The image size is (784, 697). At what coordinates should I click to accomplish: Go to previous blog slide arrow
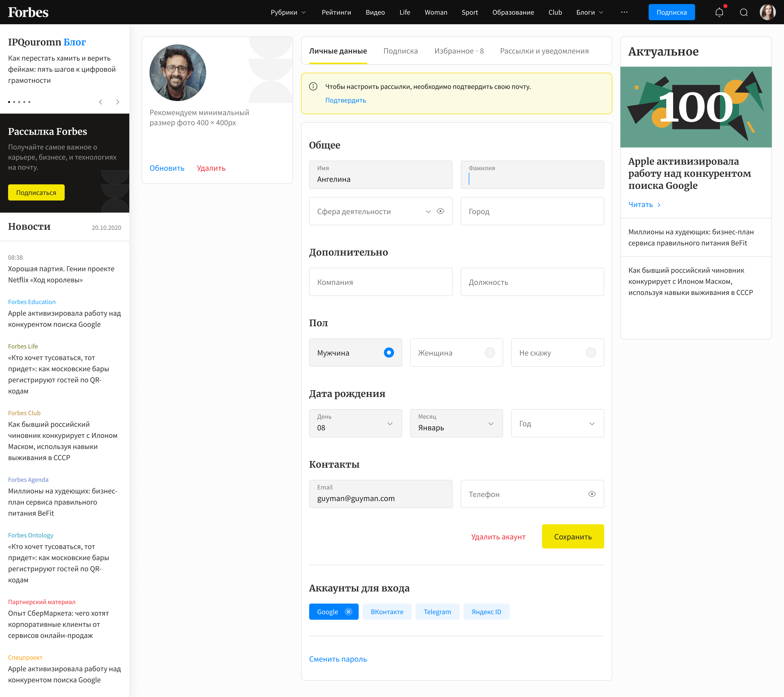click(101, 102)
